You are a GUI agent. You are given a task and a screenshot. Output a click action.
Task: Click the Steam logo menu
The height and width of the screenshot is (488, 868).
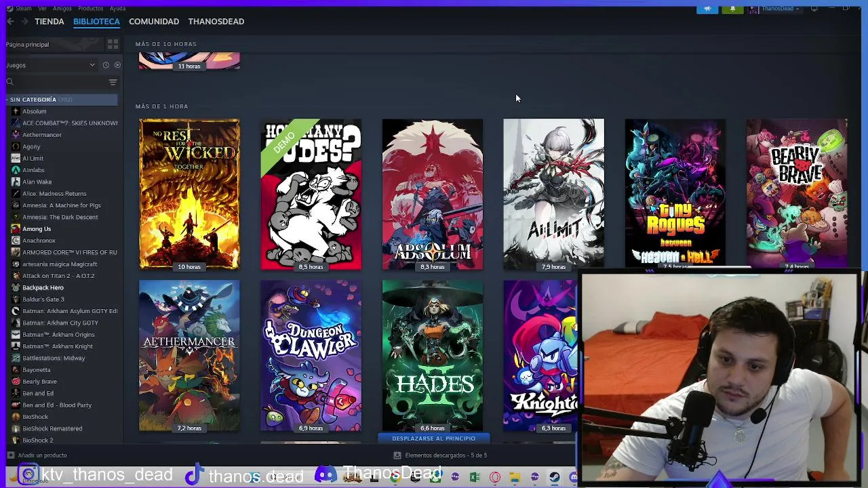tap(9, 9)
